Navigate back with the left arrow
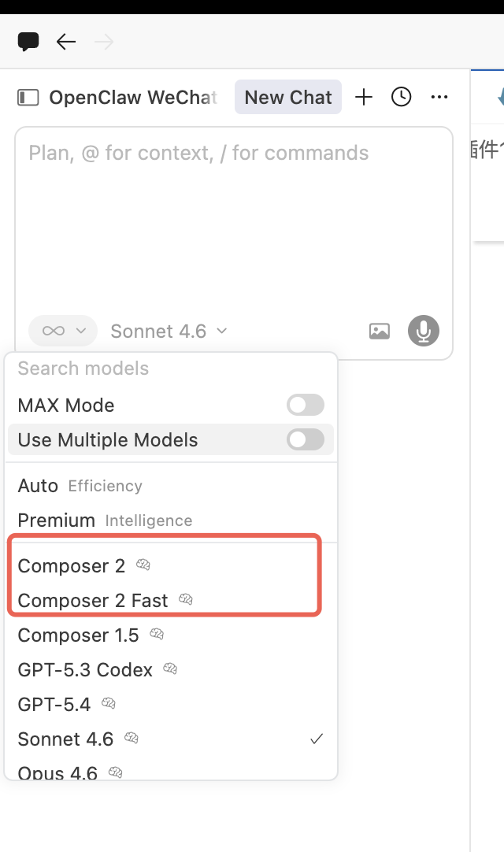The height and width of the screenshot is (852, 504). pos(66,42)
